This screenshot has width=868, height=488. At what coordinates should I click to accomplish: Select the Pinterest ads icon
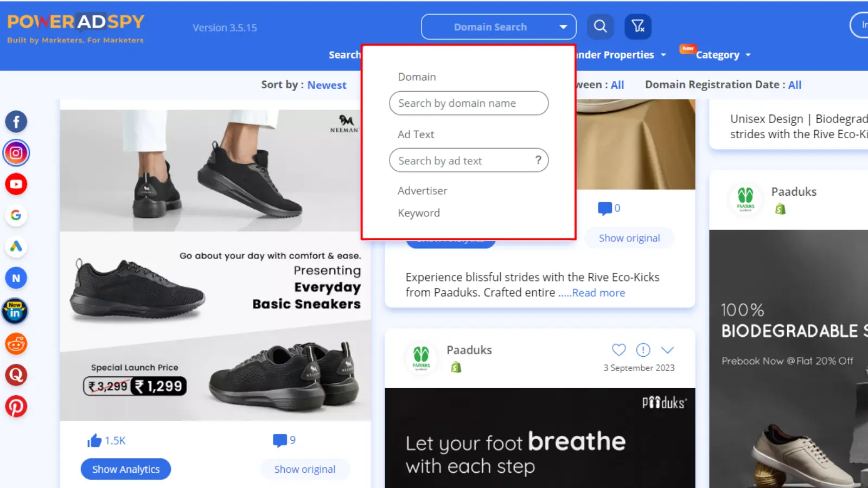coord(16,407)
